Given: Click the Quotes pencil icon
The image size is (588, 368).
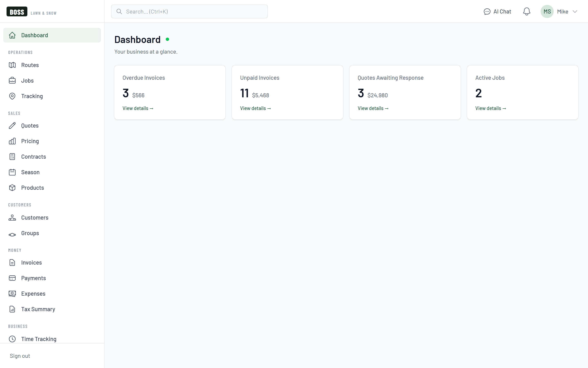Looking at the screenshot, I should pyautogui.click(x=12, y=126).
